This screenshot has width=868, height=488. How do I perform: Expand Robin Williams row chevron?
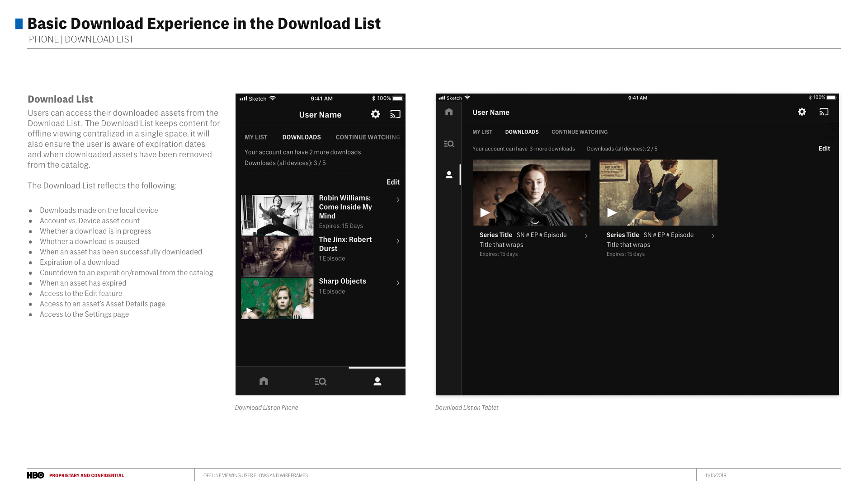[398, 200]
